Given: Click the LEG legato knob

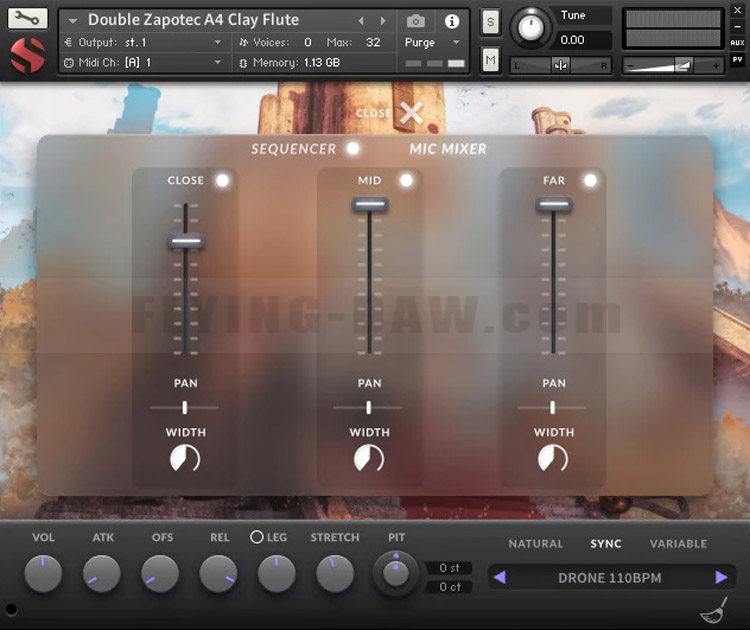Looking at the screenshot, I should (x=277, y=574).
